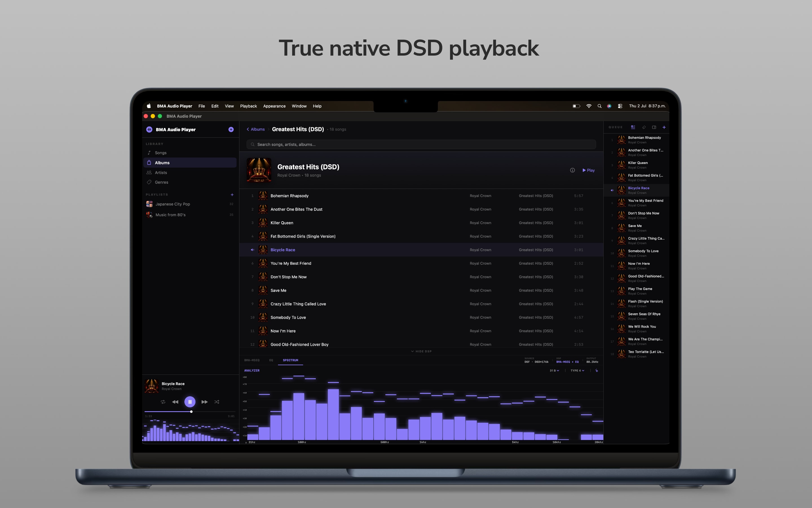
Task: Click the search songs, artists, albums field
Action: coord(421,144)
